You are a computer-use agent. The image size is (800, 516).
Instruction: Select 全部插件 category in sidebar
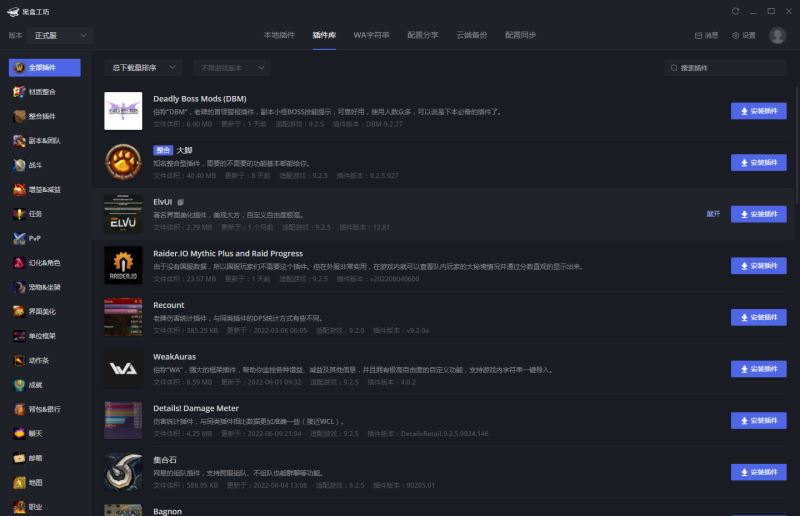tap(44, 67)
